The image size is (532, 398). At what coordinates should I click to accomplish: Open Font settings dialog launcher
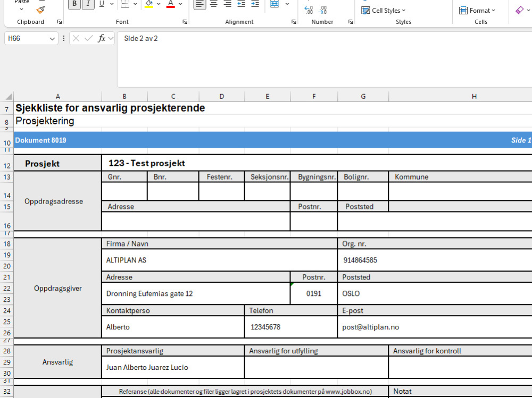185,22
